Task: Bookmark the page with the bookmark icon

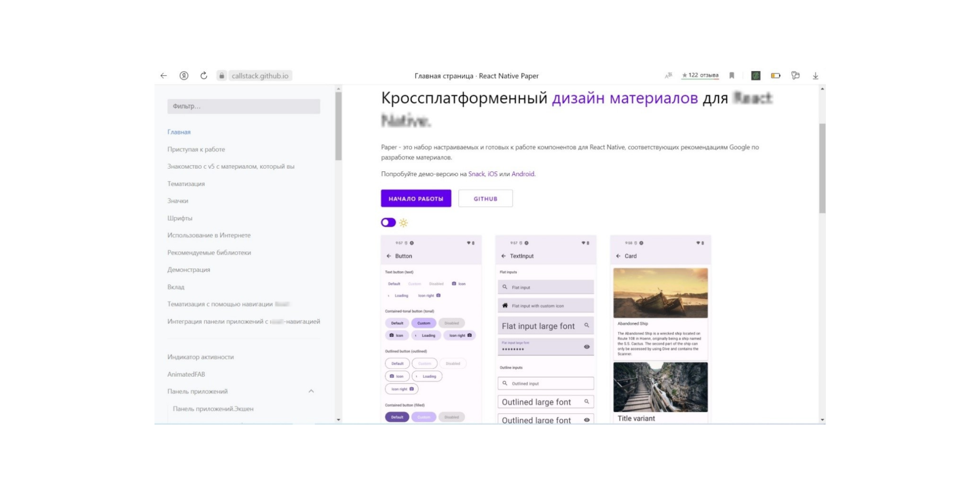Action: (x=732, y=76)
